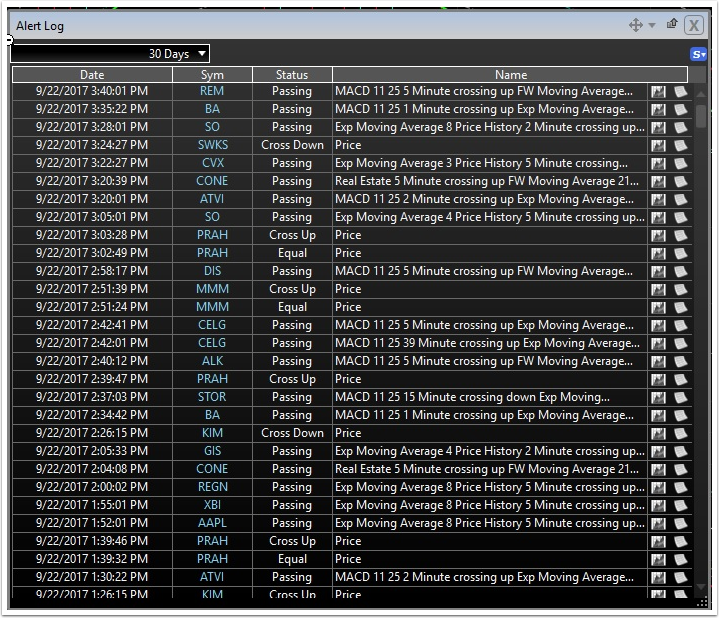719x618 pixels.
Task: Click the vertical scrollbar thumb
Action: [x=701, y=116]
